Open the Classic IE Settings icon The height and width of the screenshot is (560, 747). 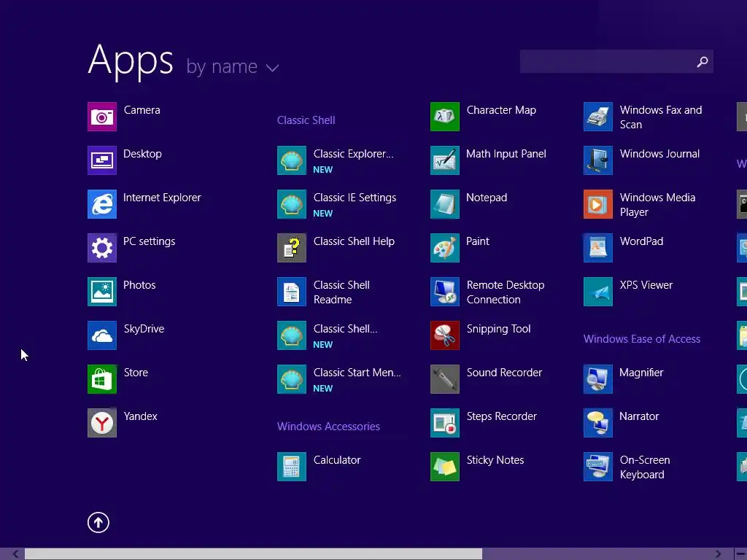(x=292, y=204)
